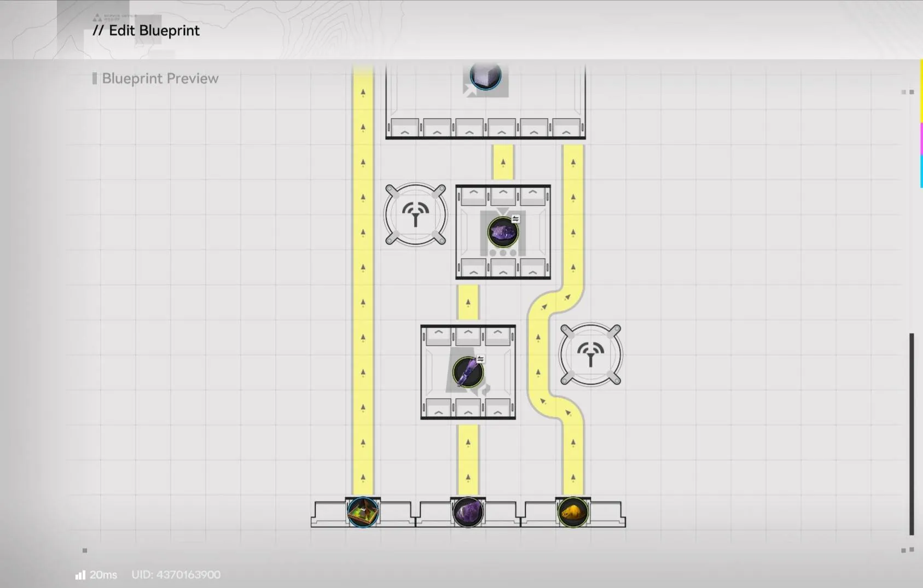This screenshot has width=923, height=588.
Task: Click the white cube item on top machine
Action: pyautogui.click(x=485, y=76)
